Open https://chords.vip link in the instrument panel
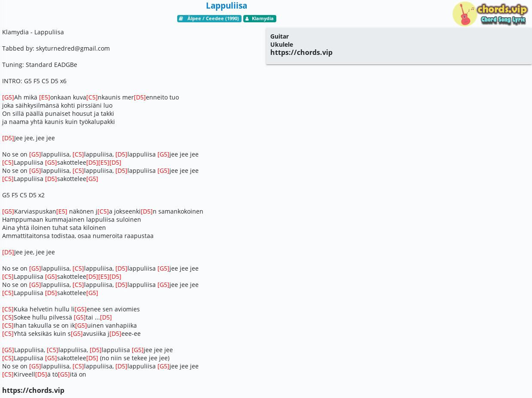 coord(301,52)
